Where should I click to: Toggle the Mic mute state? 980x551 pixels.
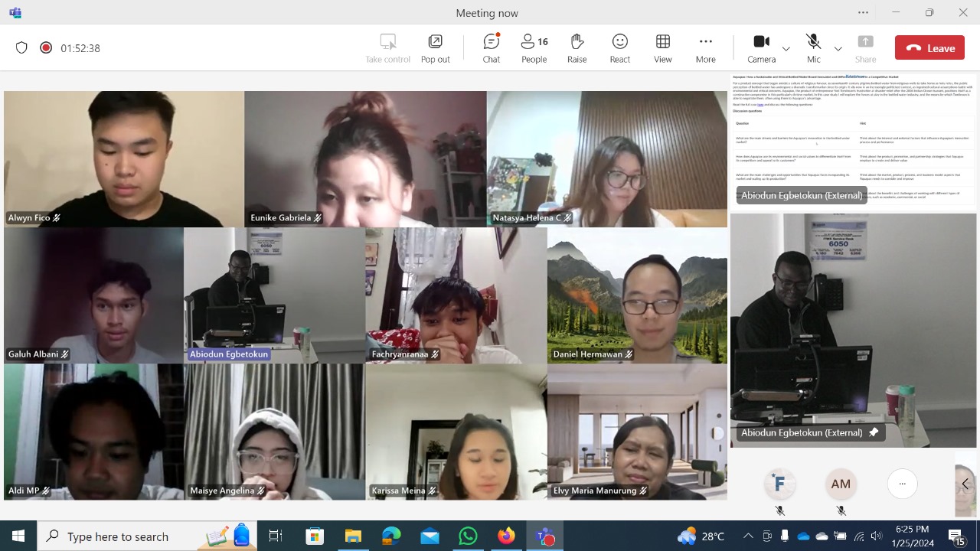(813, 47)
